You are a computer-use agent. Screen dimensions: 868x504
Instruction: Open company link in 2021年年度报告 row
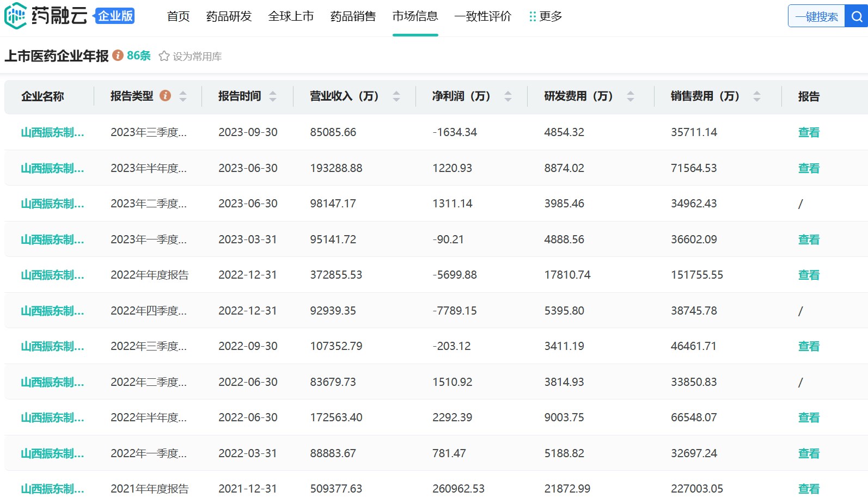52,489
